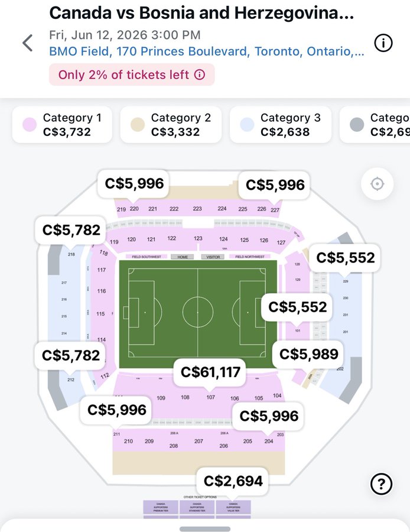Open the help question mark icon
Screen dimensions: 410x532
381,484
